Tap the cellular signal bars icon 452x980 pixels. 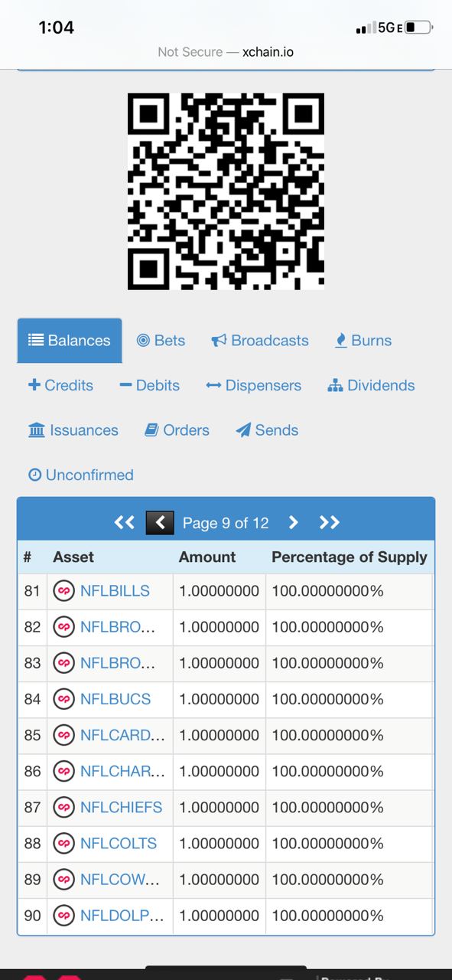tap(365, 28)
